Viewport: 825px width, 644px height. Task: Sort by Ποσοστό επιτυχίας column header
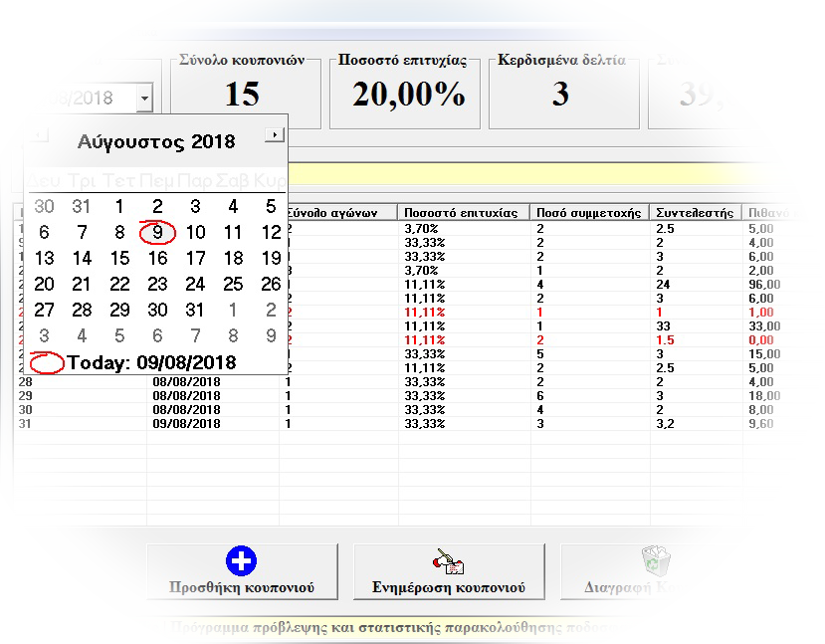463,212
